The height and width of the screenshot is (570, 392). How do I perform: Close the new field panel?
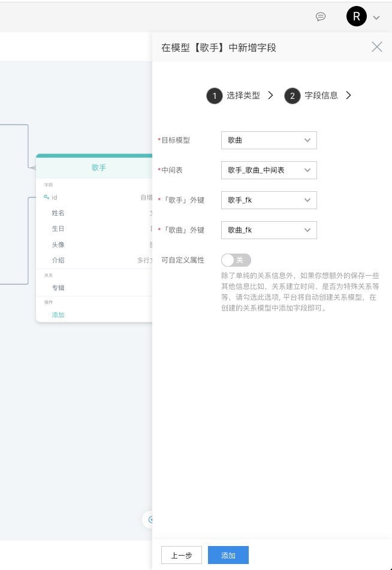tap(376, 47)
